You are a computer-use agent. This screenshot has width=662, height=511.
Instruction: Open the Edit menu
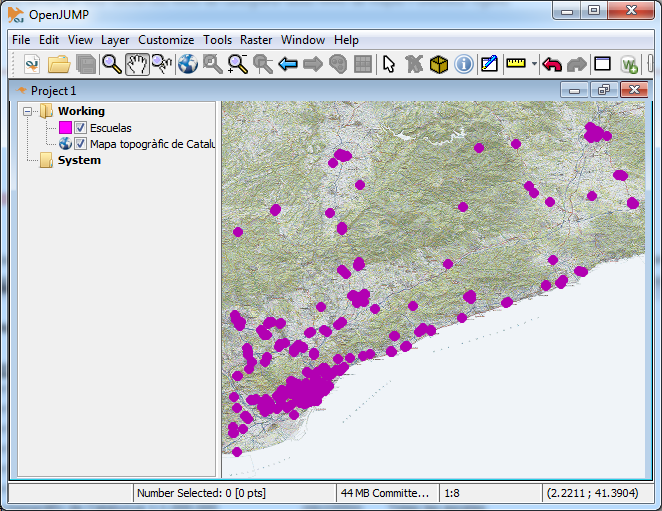(x=49, y=40)
